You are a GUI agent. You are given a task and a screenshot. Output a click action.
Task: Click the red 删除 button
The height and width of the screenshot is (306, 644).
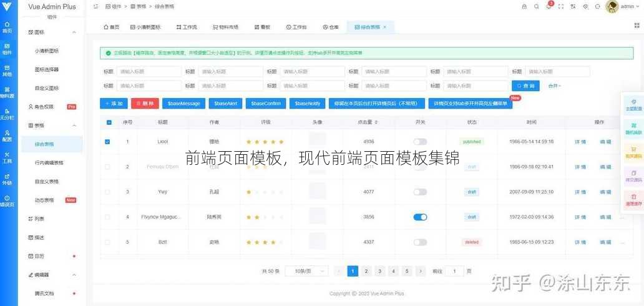pos(145,104)
